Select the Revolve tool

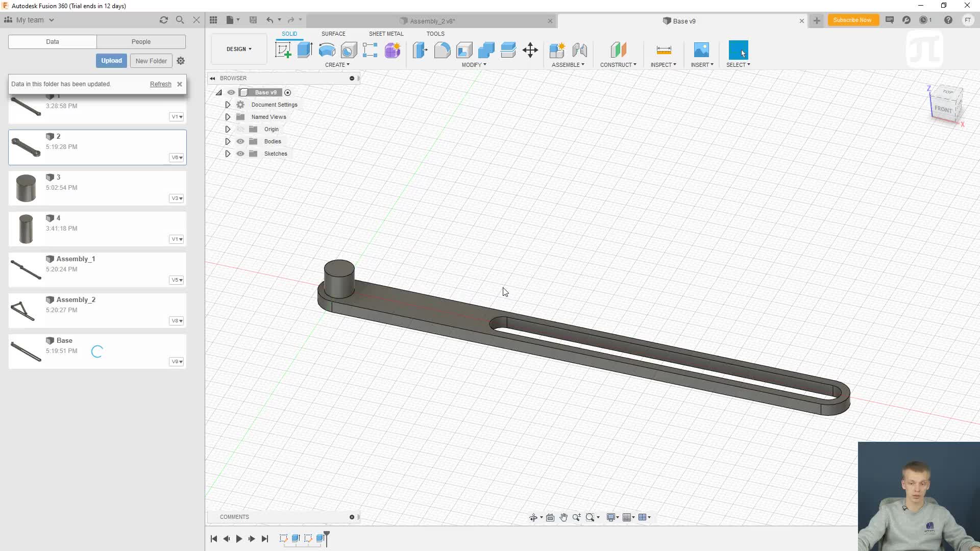pos(327,50)
